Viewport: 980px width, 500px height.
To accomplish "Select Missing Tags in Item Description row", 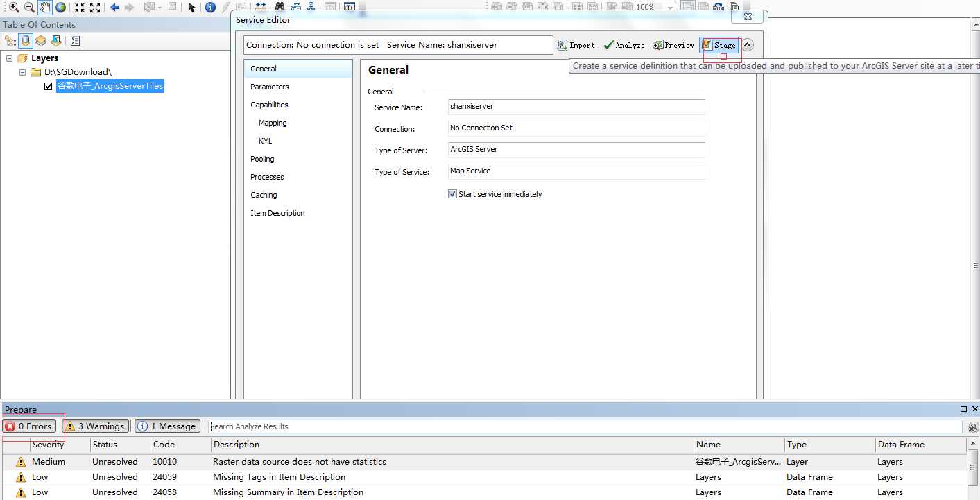I will (484, 477).
